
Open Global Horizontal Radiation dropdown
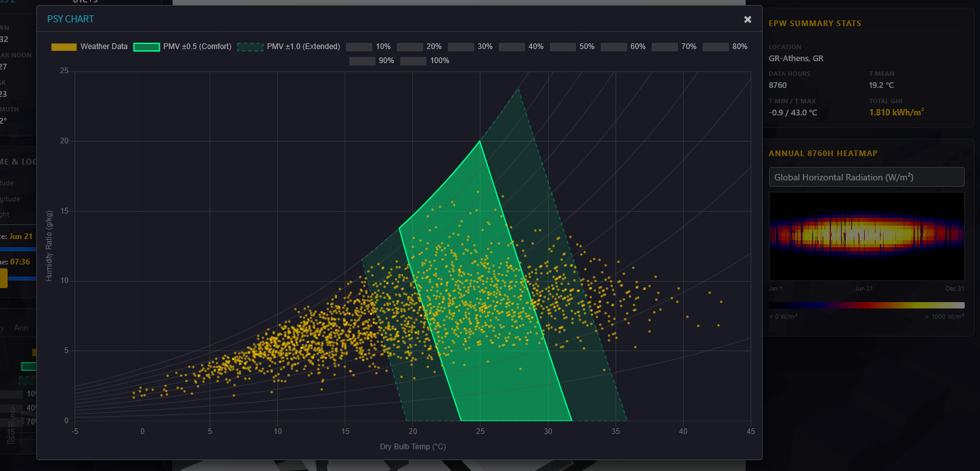(866, 177)
